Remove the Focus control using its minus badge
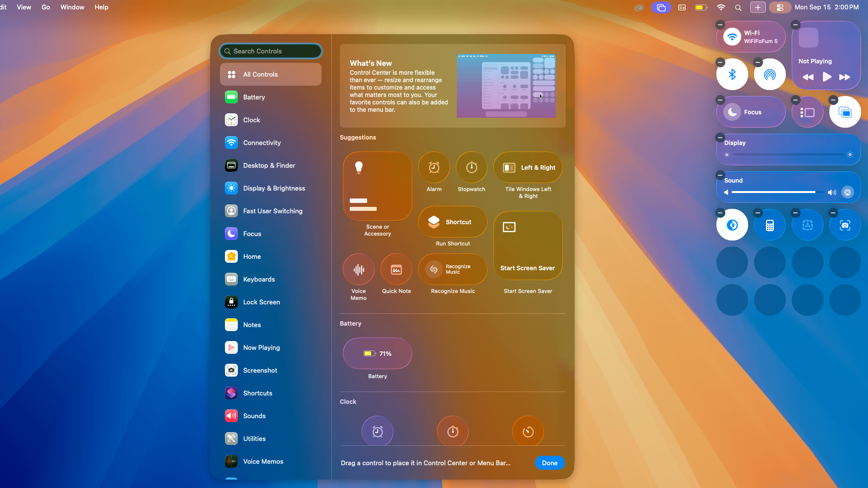868x488 pixels. pos(720,100)
